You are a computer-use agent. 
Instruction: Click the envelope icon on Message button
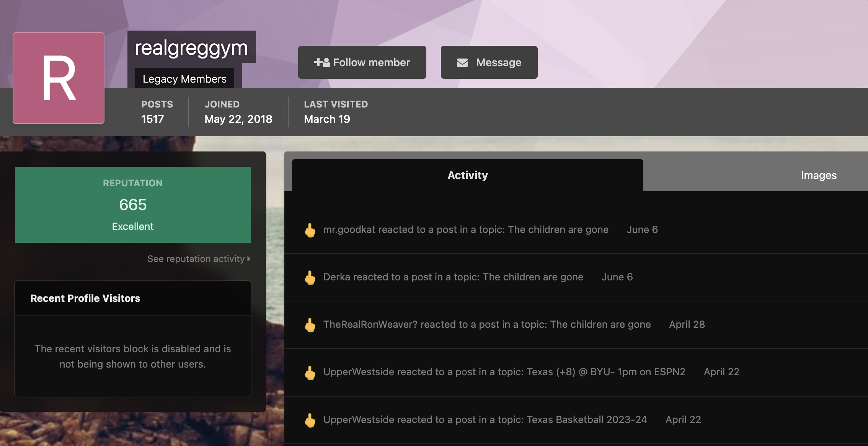462,62
